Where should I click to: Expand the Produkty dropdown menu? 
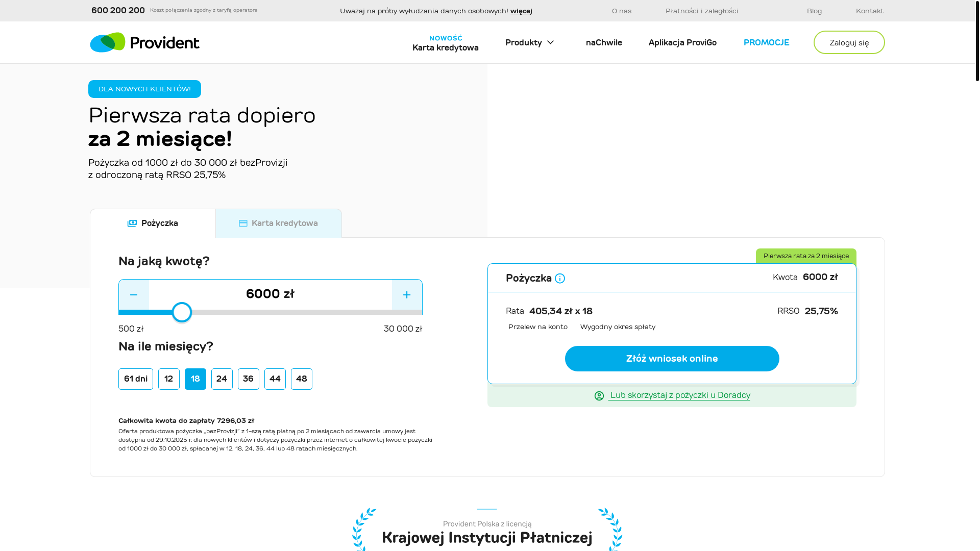coord(530,43)
